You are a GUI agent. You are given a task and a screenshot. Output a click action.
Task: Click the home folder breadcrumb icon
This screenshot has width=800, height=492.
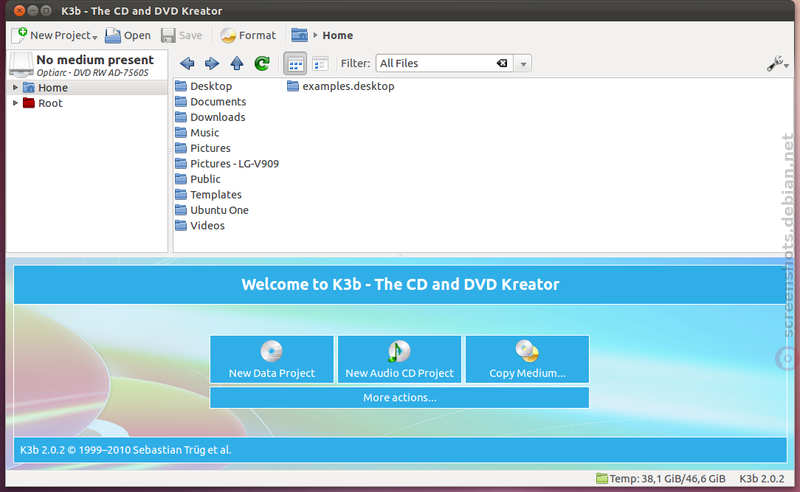click(x=299, y=35)
